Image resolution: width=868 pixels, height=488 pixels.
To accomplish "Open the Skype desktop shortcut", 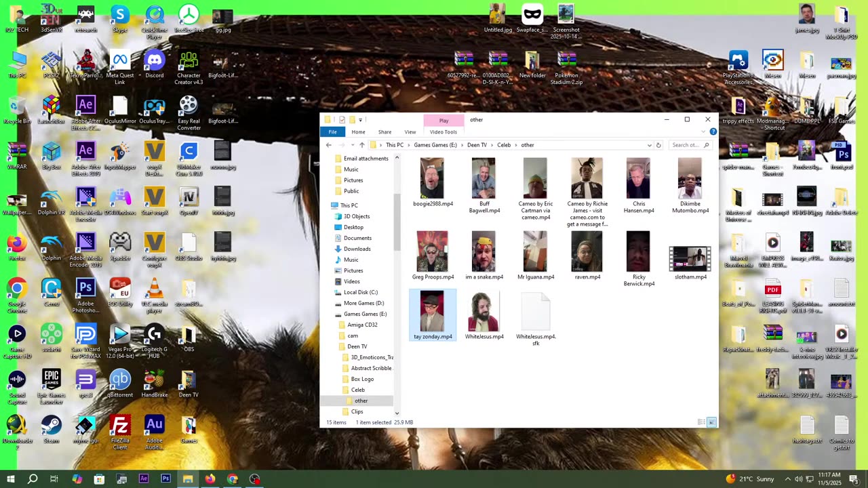I will pos(120,19).
